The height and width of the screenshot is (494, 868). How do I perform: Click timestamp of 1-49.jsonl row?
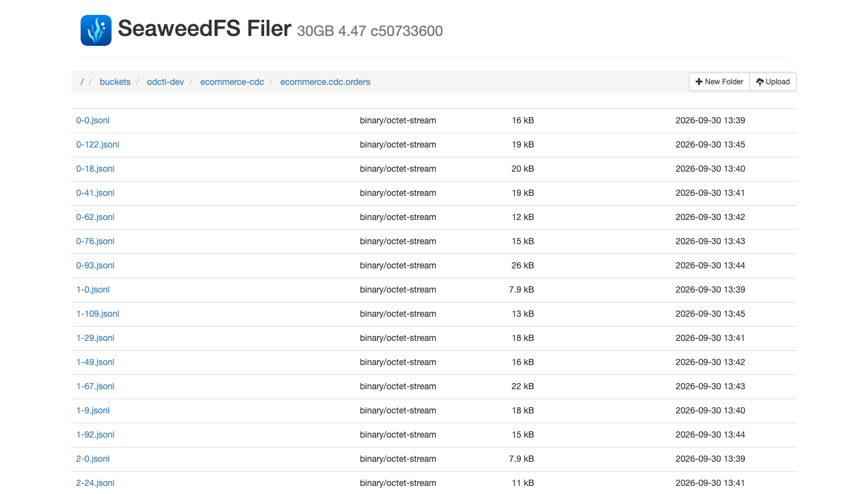[711, 362]
